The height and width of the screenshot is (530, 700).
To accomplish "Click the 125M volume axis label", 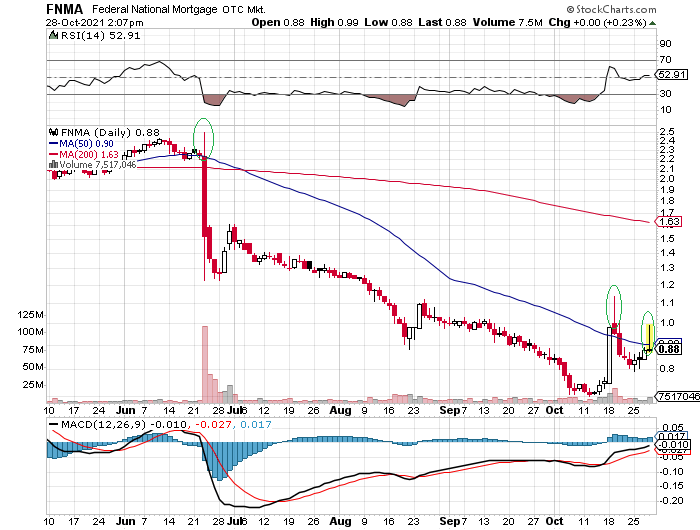I will tap(30, 315).
